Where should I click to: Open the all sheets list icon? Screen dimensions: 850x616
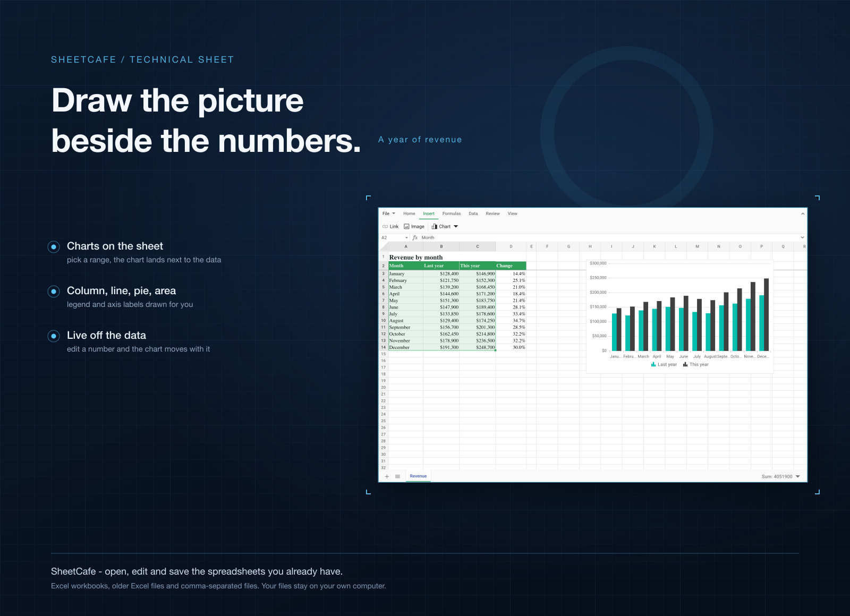[397, 476]
